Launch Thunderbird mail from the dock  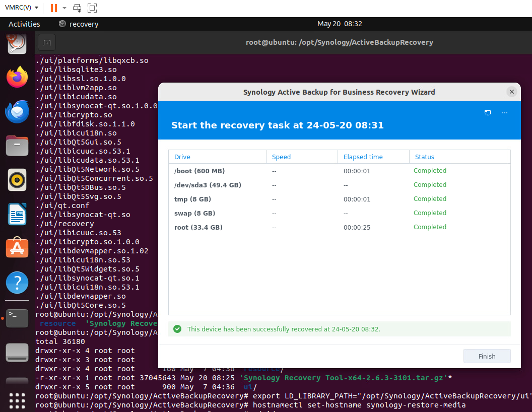(x=17, y=111)
